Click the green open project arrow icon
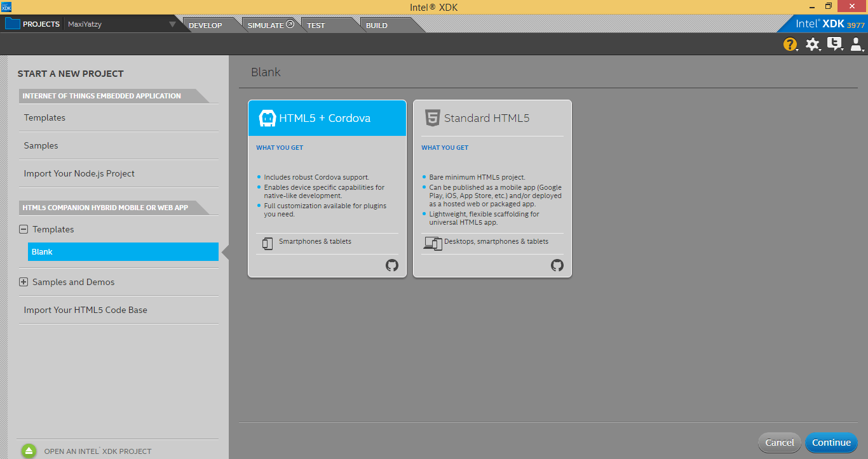 tap(29, 451)
